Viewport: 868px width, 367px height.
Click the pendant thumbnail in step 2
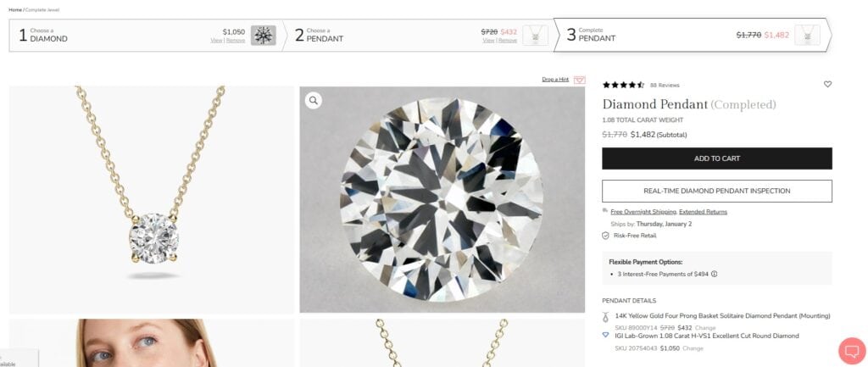point(535,35)
